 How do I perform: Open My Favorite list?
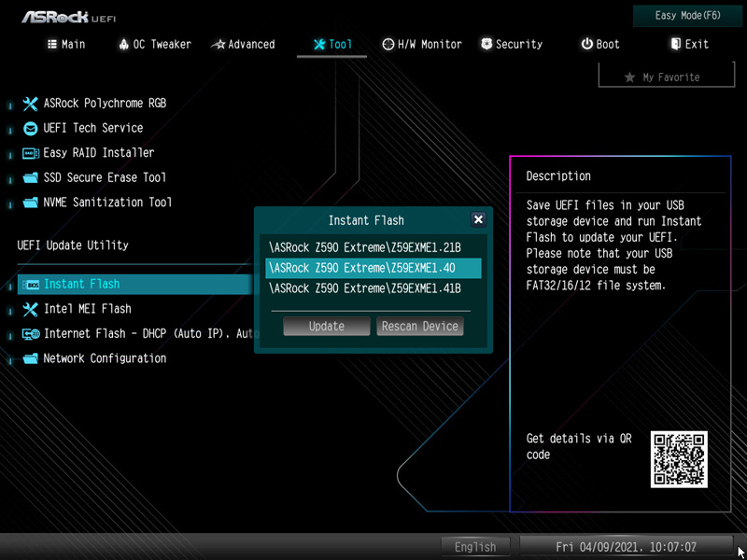pyautogui.click(x=667, y=77)
